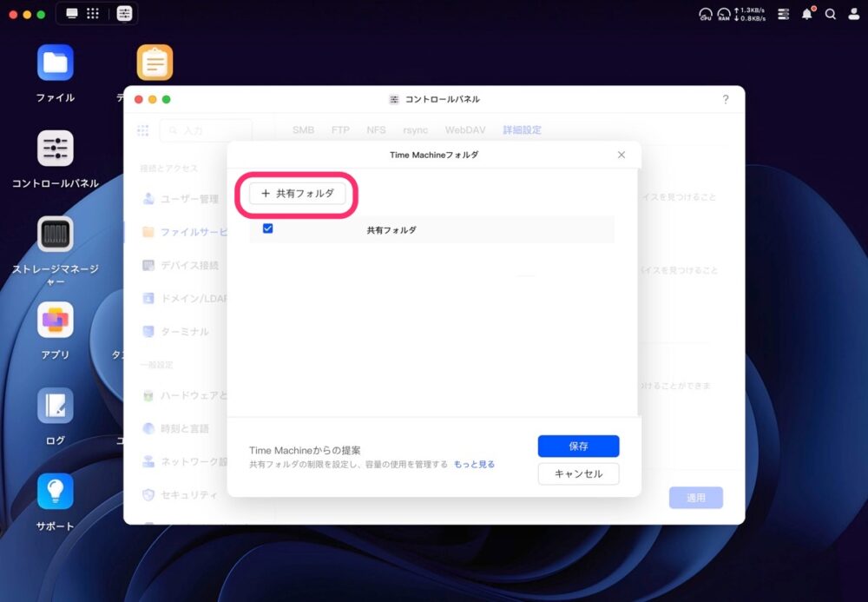Open the ログ desktop icon
Image resolution: width=868 pixels, height=602 pixels.
coord(56,406)
